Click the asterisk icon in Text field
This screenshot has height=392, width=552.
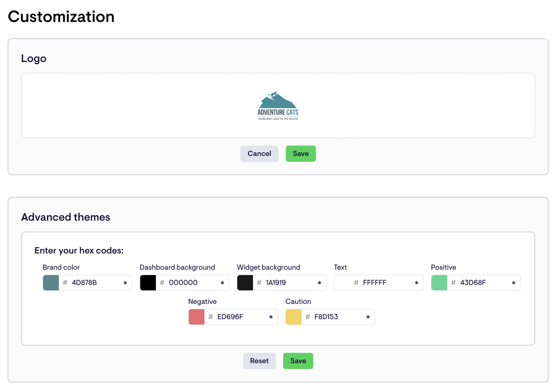(x=417, y=283)
